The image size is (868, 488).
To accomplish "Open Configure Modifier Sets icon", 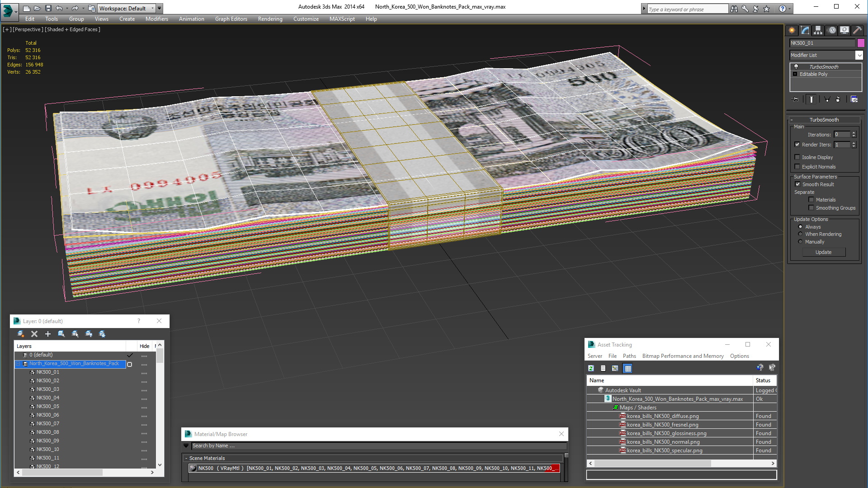I will pyautogui.click(x=854, y=99).
